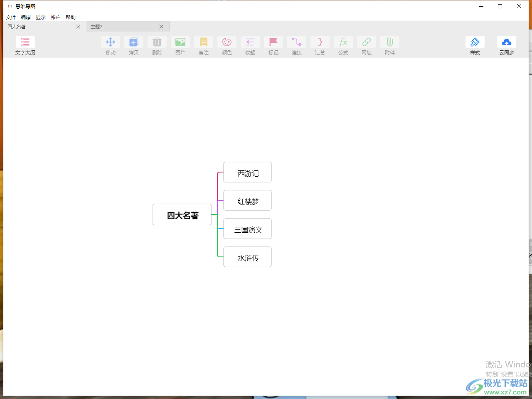
Task: Select the 红楼梦 node
Action: click(x=247, y=200)
